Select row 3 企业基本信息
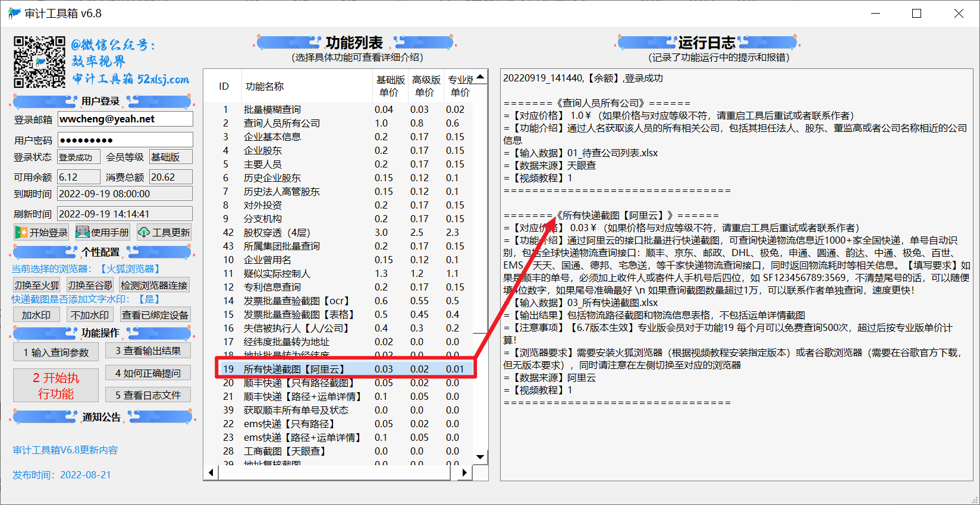 (x=339, y=137)
